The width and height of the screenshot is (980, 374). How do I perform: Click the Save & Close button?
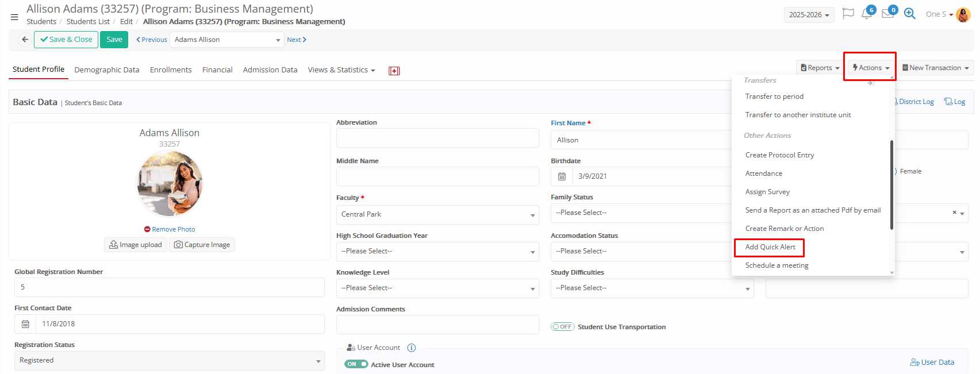click(66, 40)
